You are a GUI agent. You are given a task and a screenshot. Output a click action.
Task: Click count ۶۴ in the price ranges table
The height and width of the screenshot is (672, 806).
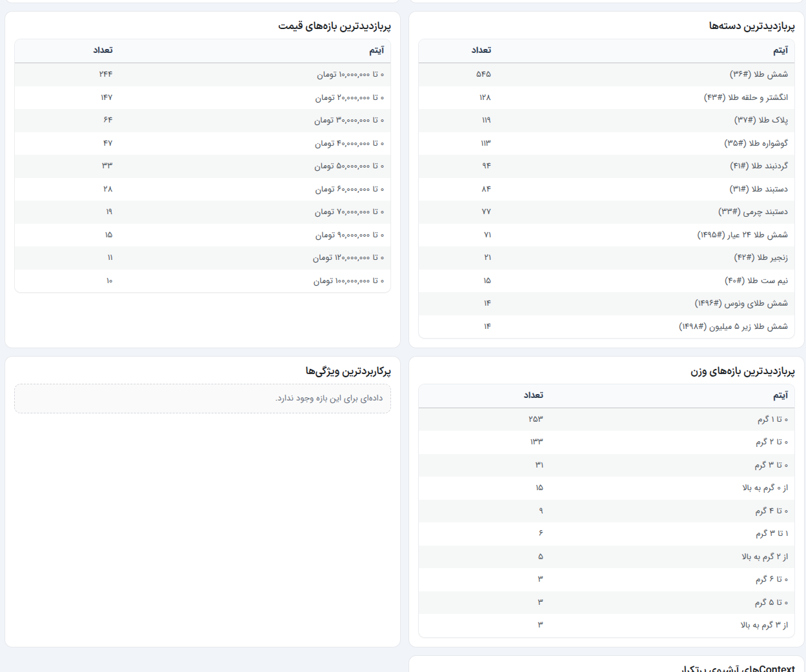pyautogui.click(x=108, y=120)
